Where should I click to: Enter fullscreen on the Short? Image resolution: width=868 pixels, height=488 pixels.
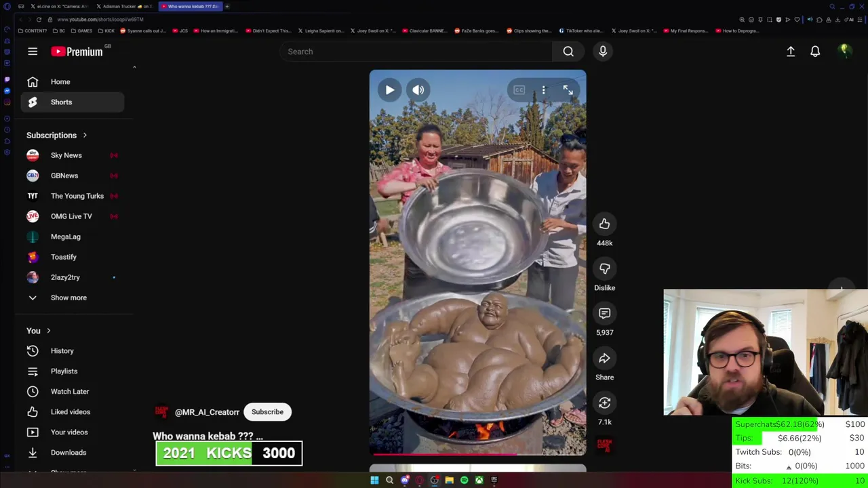tap(568, 89)
